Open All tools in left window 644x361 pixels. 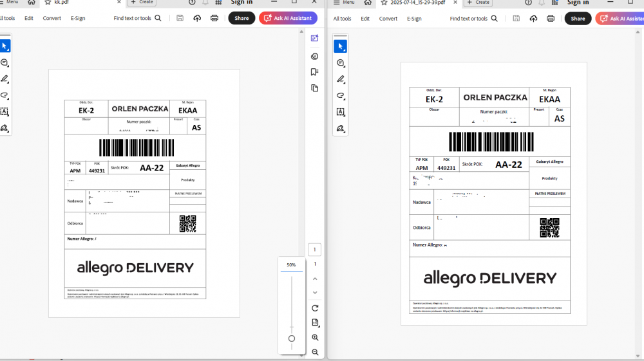click(x=7, y=18)
